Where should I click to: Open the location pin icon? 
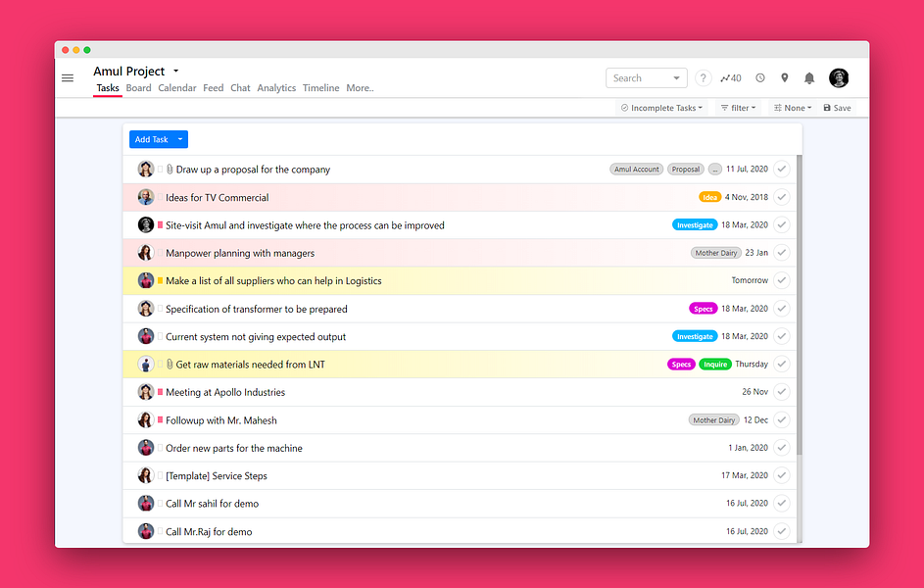point(784,77)
